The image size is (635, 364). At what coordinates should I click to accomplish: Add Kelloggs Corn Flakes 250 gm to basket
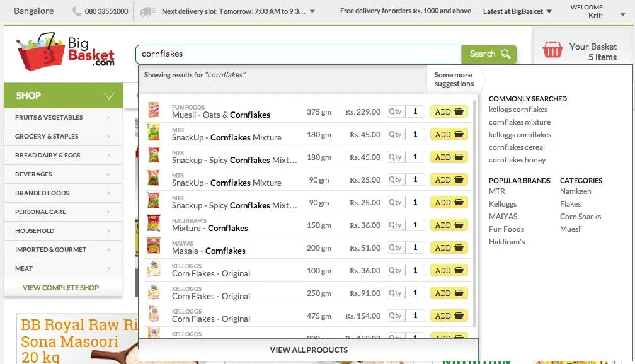[x=449, y=293]
